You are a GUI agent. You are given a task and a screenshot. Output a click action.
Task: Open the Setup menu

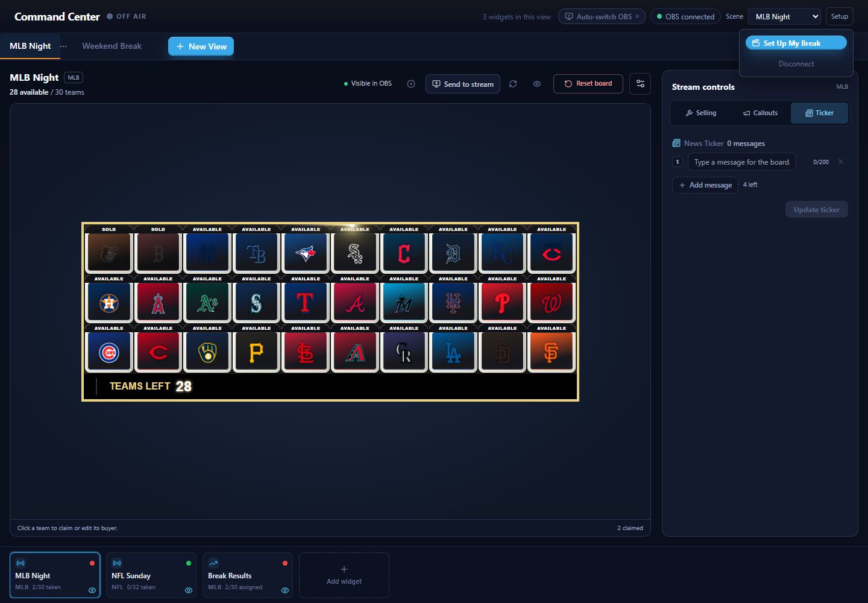(x=839, y=16)
